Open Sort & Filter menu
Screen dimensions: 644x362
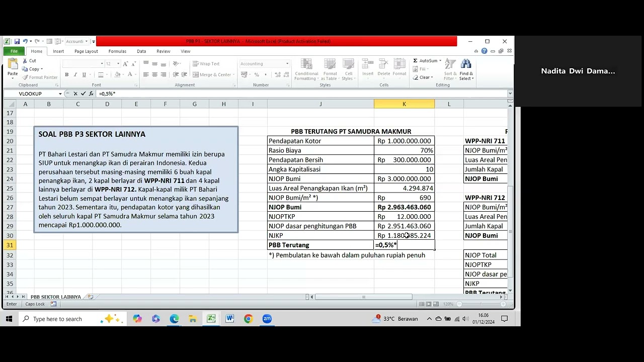pyautogui.click(x=450, y=70)
